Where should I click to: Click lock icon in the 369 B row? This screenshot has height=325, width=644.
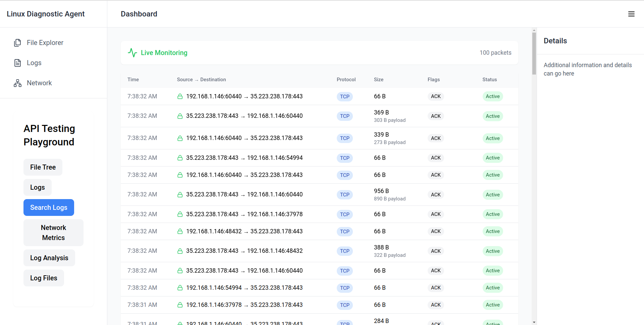click(x=180, y=116)
